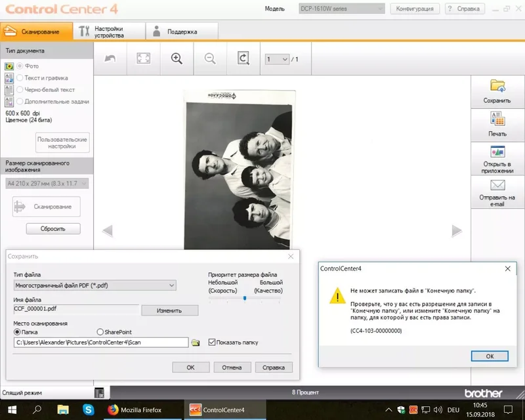
Task: Click the Сохранить save icon in right panel
Action: 497,86
